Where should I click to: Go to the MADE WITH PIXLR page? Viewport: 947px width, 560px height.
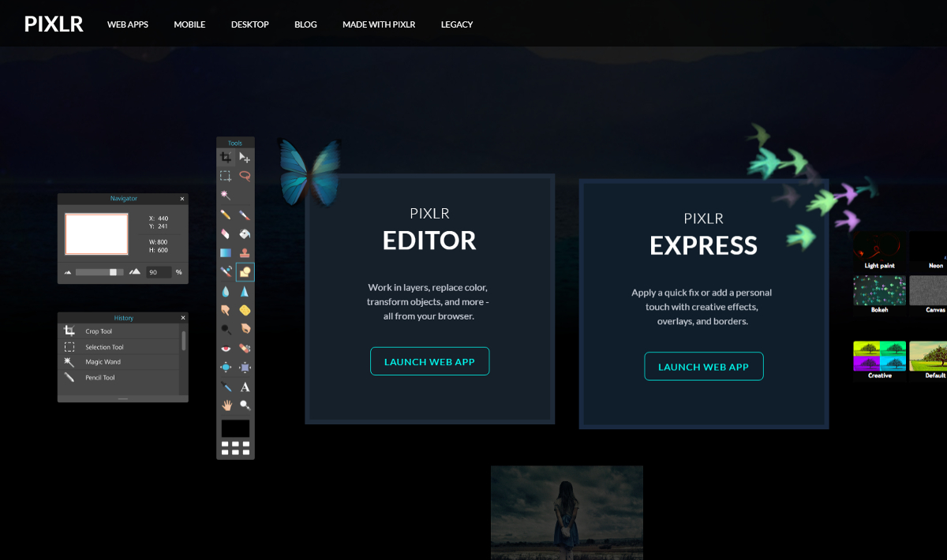[379, 24]
